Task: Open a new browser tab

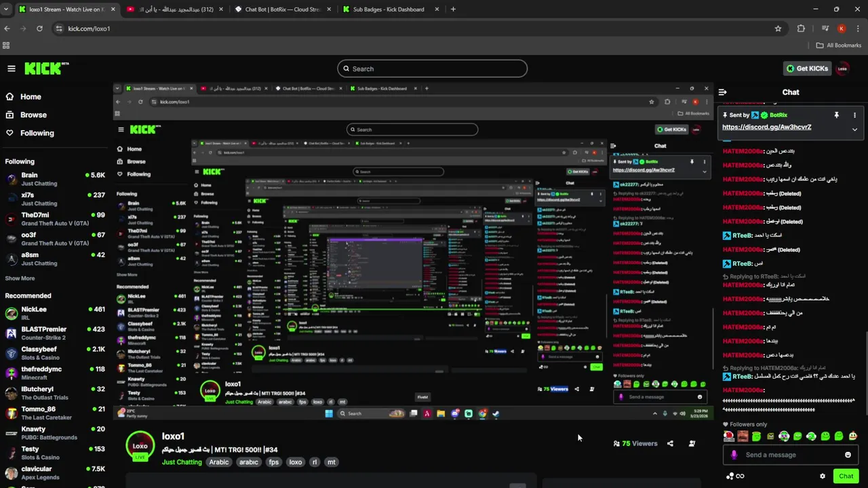Action: coord(453,9)
